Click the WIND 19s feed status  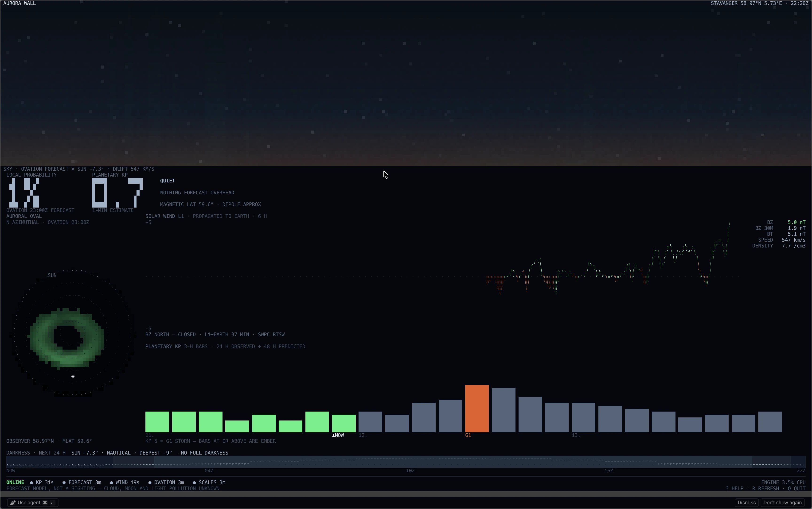[124, 482]
